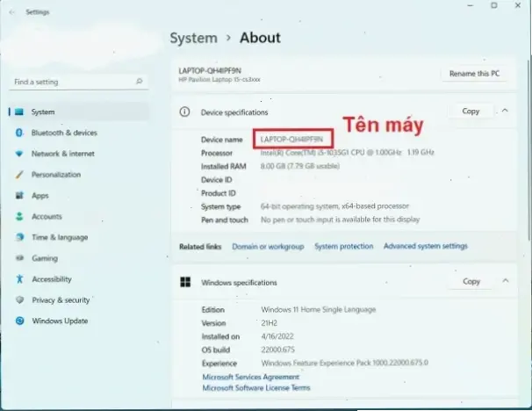The image size is (532, 411).
Task: Collapse the Device specifications section
Action: tap(505, 111)
